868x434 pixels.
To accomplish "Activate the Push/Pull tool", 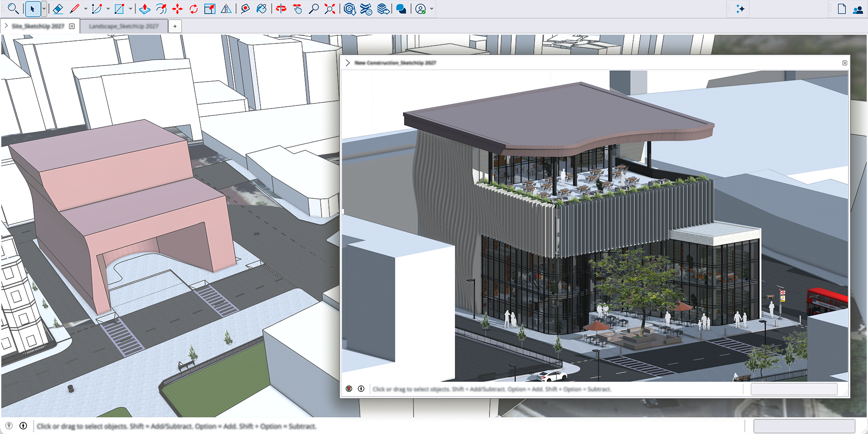I will pos(145,9).
